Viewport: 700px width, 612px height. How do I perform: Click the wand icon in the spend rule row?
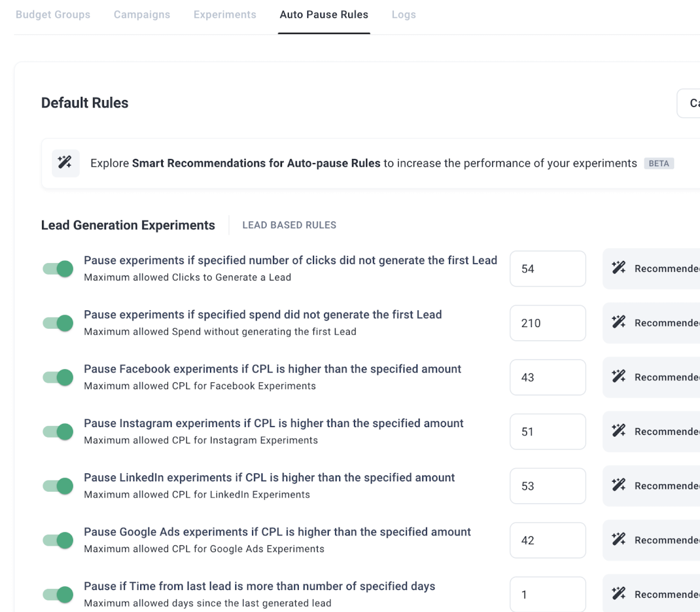tap(618, 322)
